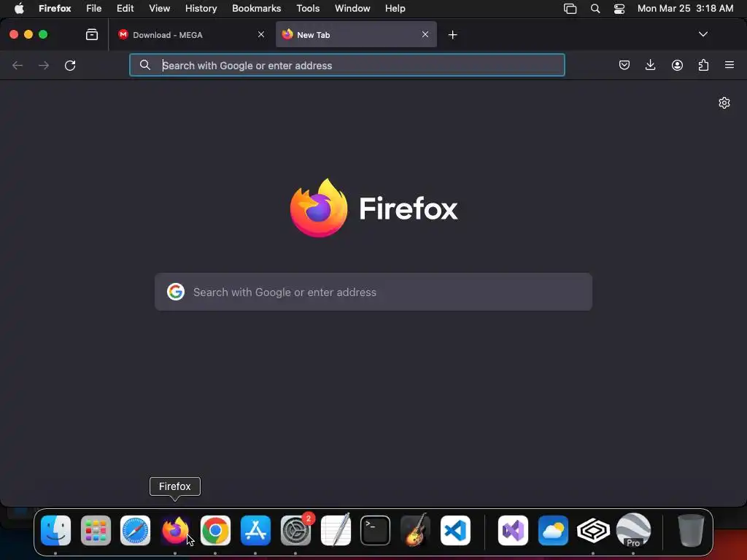
Task: Open Finder from the Dock
Action: 55,530
